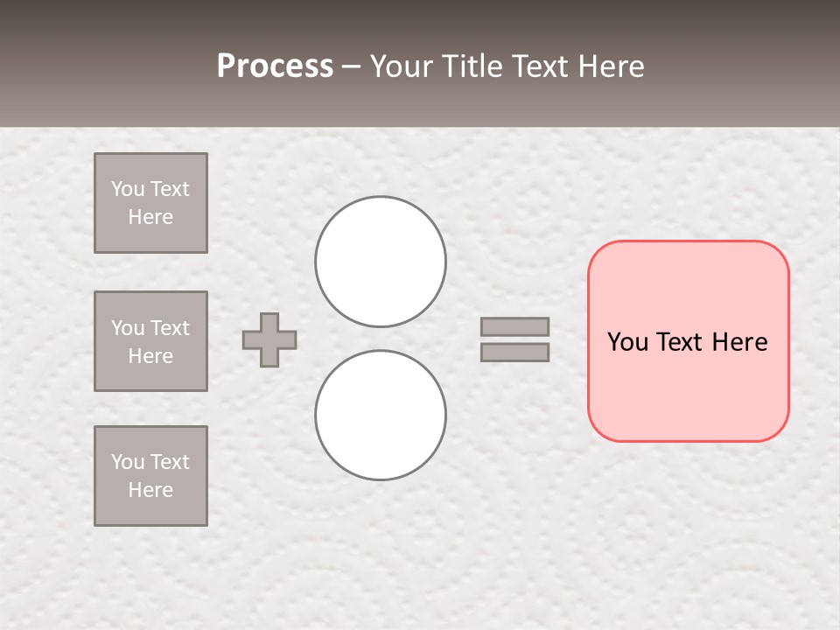Click the word 'Here' in the bottom gray box
The image size is (840, 630).
click(x=150, y=490)
